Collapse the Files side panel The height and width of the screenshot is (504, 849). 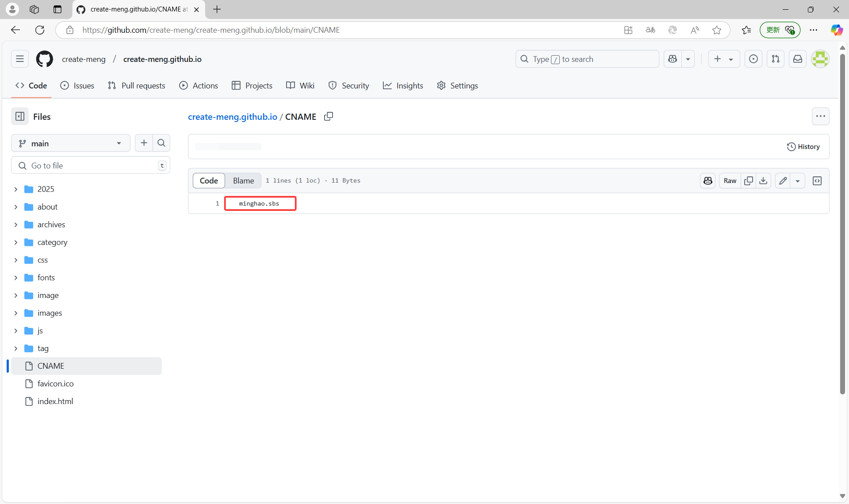pyautogui.click(x=19, y=116)
